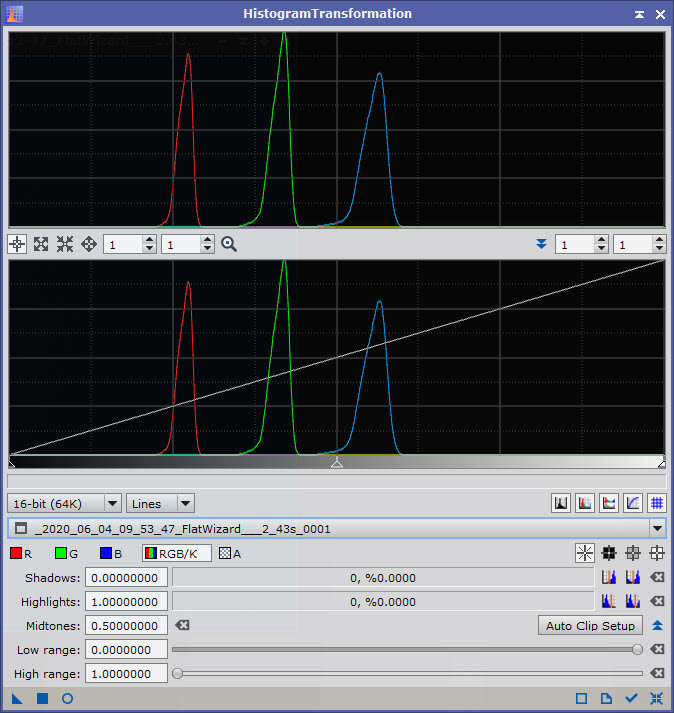674x713 pixels.
Task: Click the Low range value field
Action: point(126,649)
